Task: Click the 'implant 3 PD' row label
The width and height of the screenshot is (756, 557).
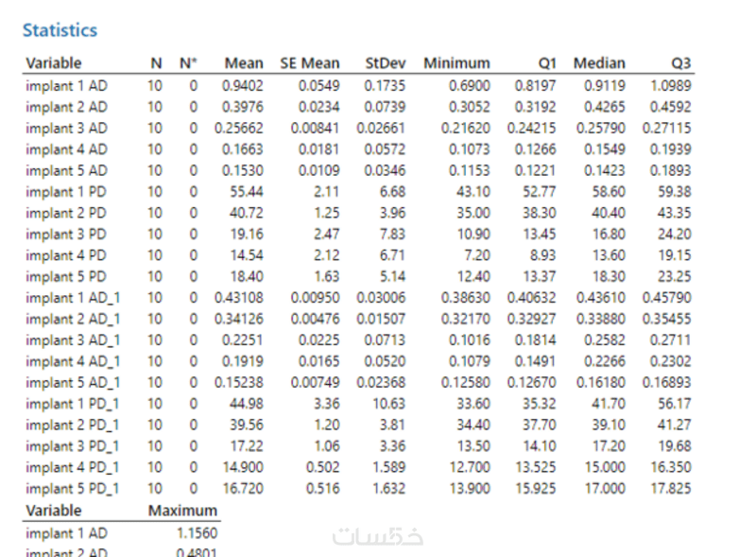Action: click(66, 235)
